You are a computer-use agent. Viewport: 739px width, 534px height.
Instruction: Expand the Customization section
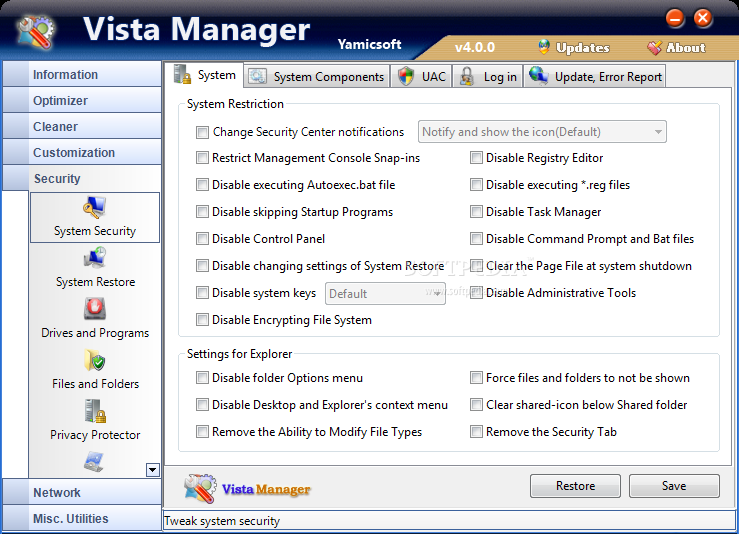tap(82, 152)
